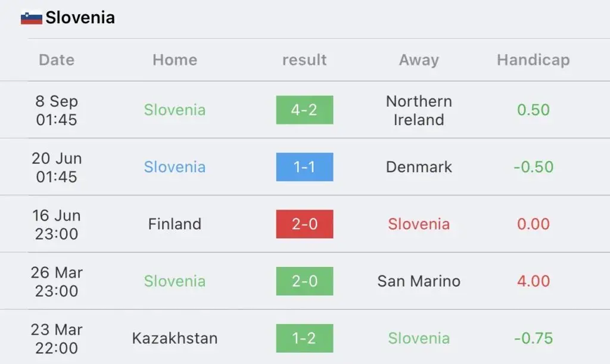Click the Kazakhstan team name
The height and width of the screenshot is (364, 610).
click(x=175, y=338)
